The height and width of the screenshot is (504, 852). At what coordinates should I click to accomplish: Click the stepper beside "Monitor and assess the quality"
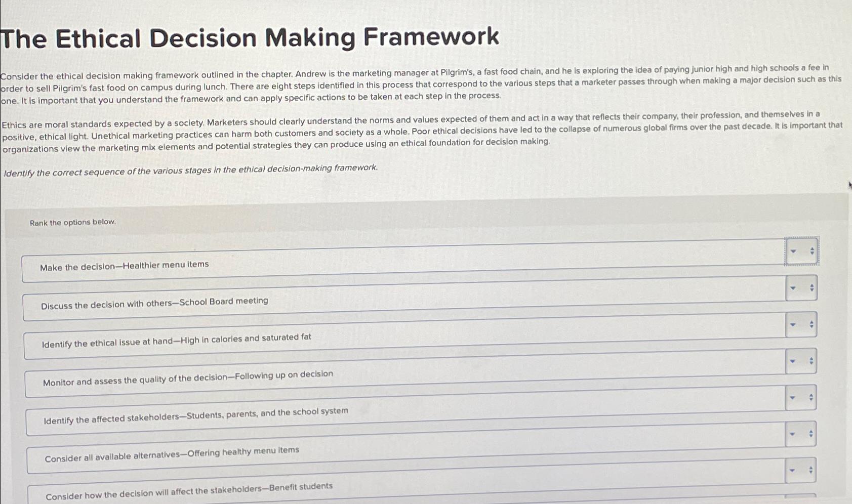coord(812,360)
